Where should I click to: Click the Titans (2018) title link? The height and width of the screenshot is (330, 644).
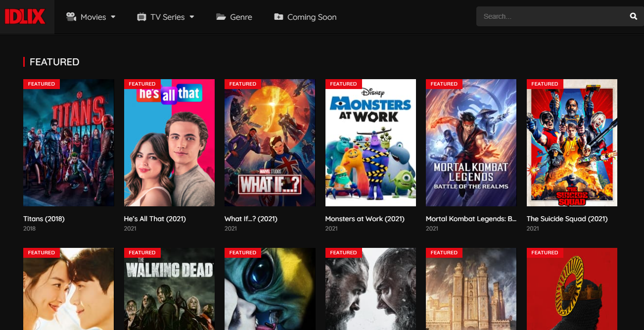click(44, 219)
